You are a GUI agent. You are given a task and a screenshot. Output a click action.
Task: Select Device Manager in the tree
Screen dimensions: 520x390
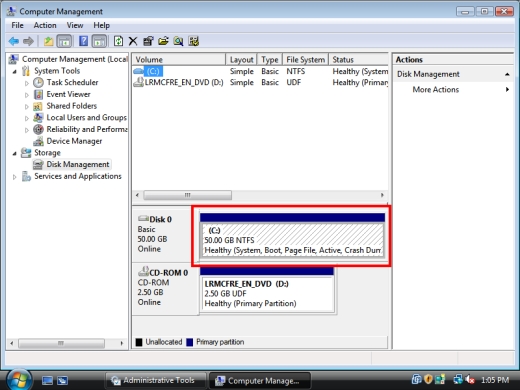coord(74,141)
